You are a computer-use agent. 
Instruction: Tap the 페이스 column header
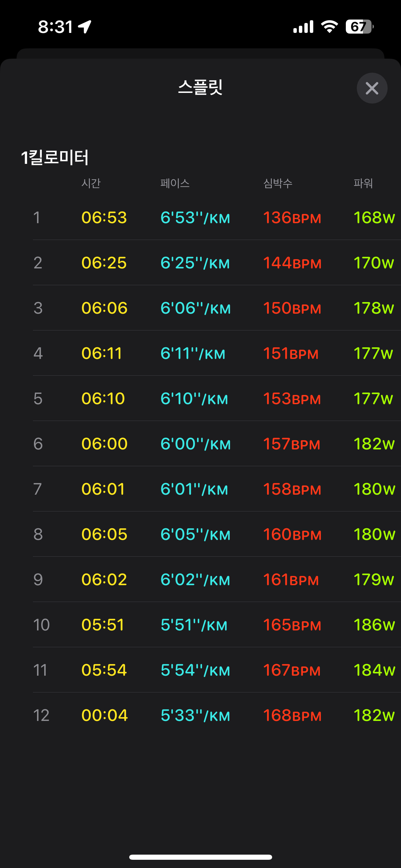175,183
